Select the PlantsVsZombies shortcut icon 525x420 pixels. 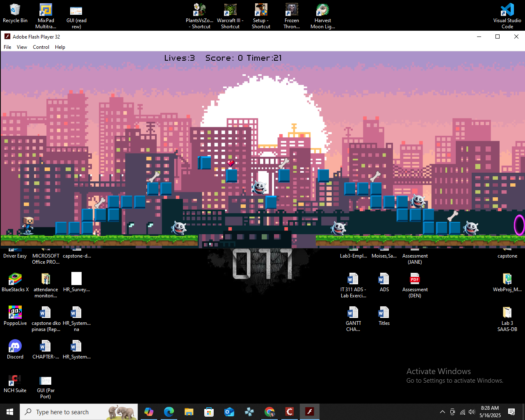(199, 16)
